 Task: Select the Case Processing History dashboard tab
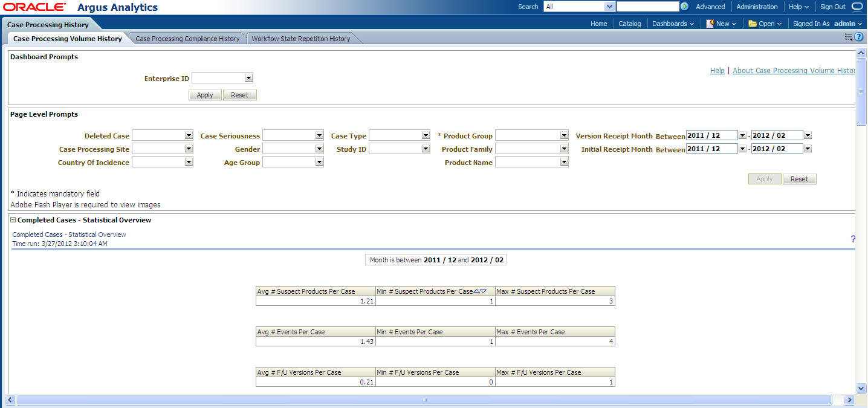pos(48,25)
